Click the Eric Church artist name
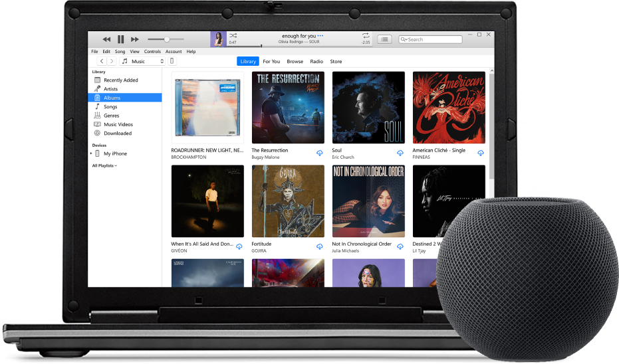 pyautogui.click(x=343, y=157)
